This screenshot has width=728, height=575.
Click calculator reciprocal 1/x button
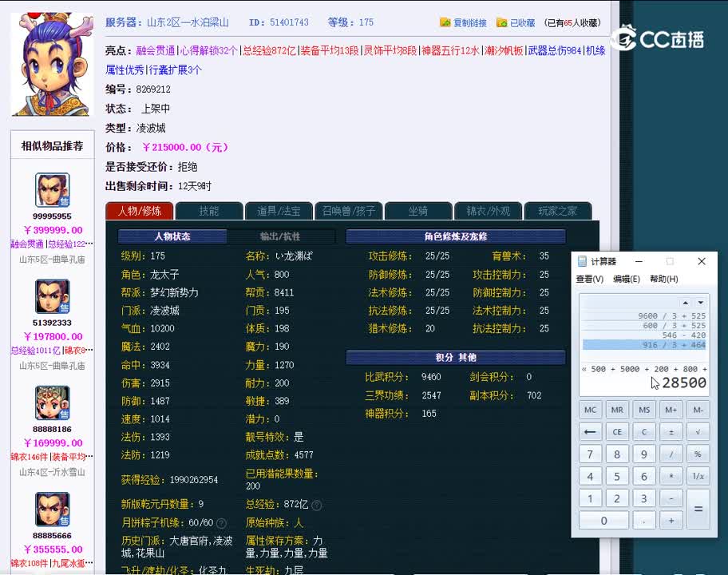[x=698, y=476]
